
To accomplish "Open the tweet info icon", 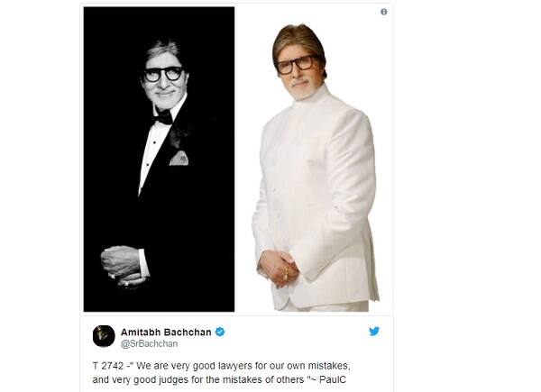I will (x=384, y=12).
